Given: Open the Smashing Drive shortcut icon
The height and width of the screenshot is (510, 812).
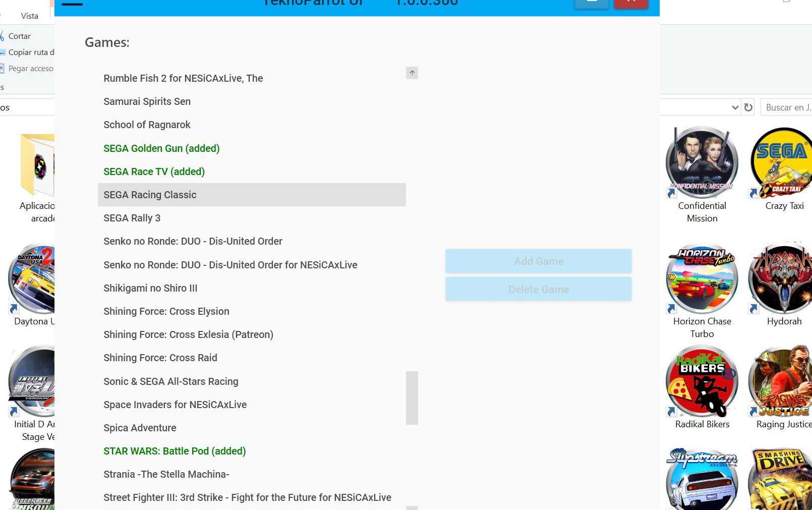Looking at the screenshot, I should (x=781, y=479).
